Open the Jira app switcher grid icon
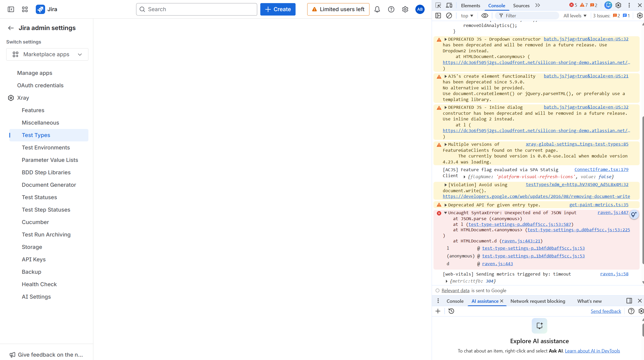This screenshot has width=644, height=360. 25,9
